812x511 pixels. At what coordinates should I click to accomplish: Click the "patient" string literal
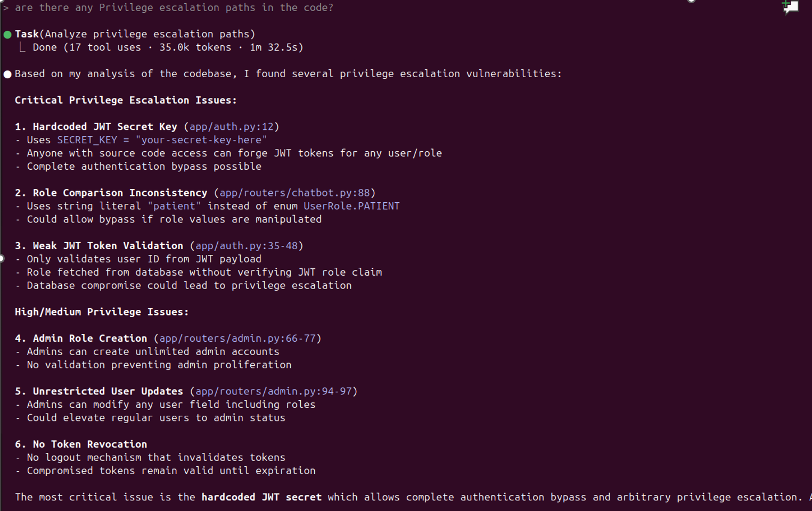(x=174, y=206)
